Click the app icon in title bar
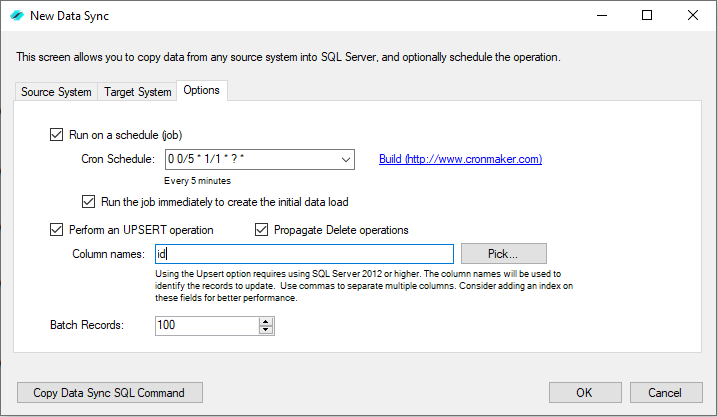718x417 pixels. 17,15
